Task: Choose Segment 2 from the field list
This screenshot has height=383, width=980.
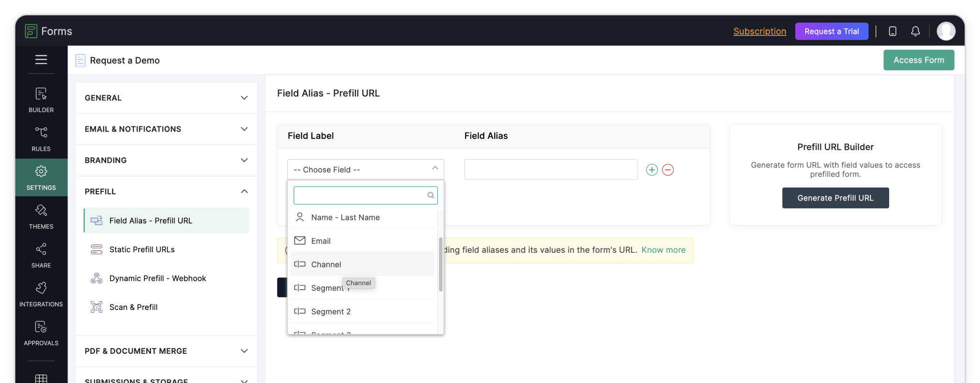Action: [x=363, y=311]
